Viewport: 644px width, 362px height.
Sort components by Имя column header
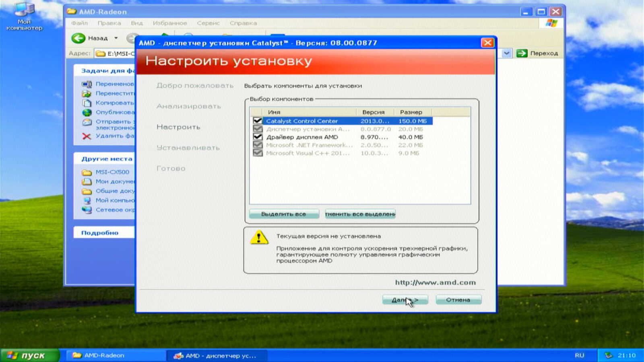click(x=309, y=112)
